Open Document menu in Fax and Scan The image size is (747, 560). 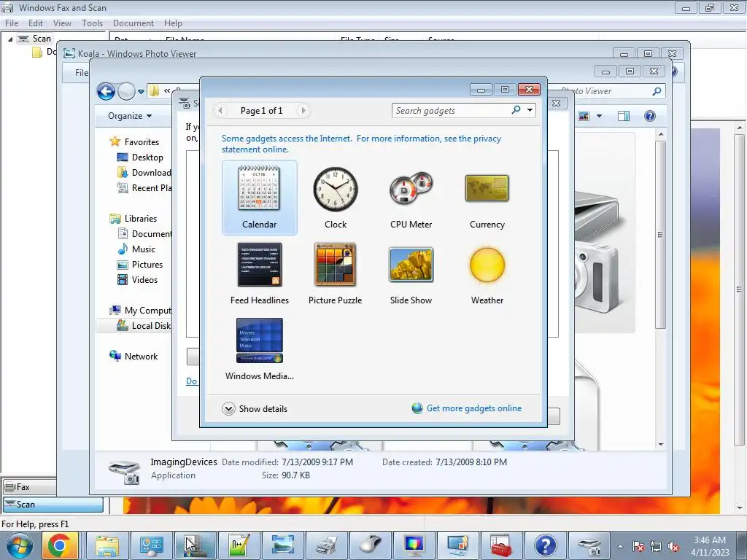[133, 23]
